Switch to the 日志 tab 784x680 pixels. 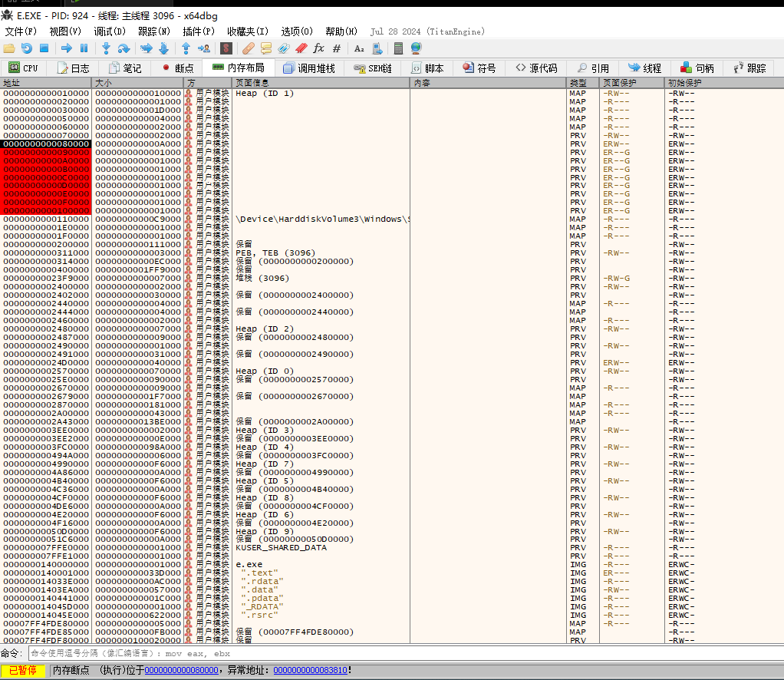(x=74, y=68)
